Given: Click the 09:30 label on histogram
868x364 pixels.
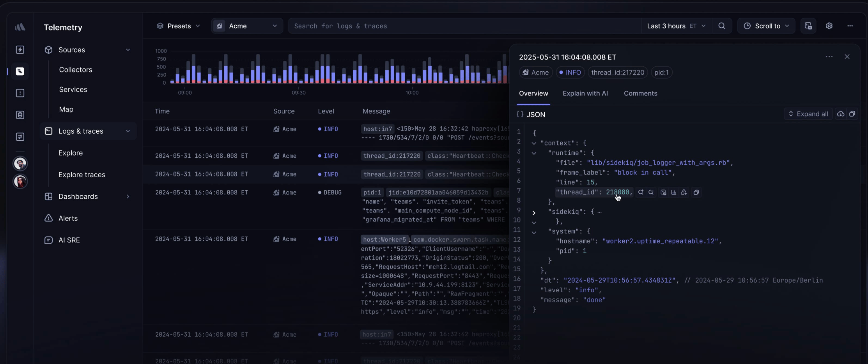Looking at the screenshot, I should tap(299, 93).
